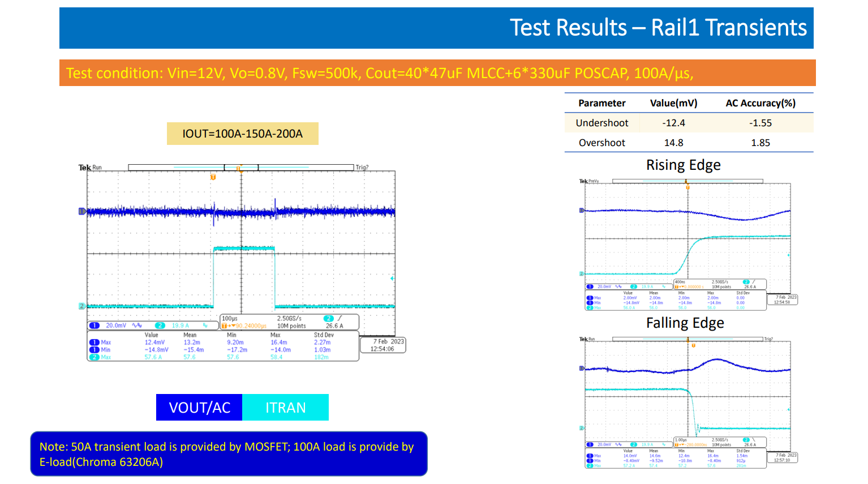This screenshot has height=484, width=868.
Task: Click the IOUT=100A-150A-200A label
Action: point(242,134)
